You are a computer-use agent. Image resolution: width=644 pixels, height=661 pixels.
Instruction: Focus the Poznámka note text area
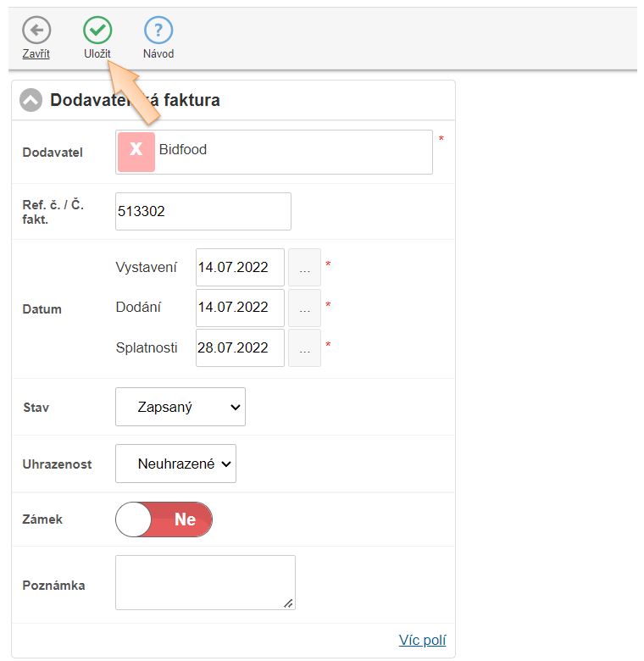pyautogui.click(x=204, y=581)
